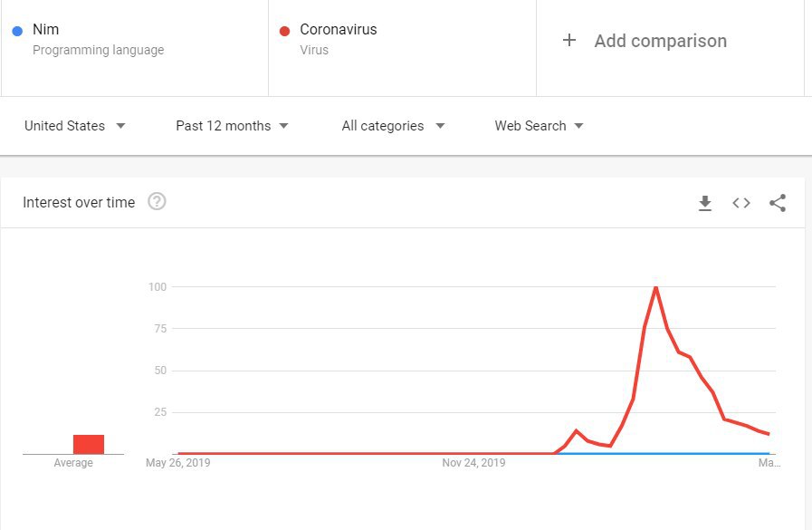
Task: Click the Interest over time heading
Action: click(x=79, y=203)
